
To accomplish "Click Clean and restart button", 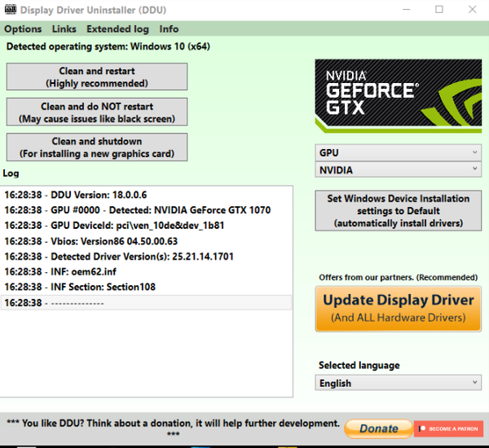I will pos(97,77).
